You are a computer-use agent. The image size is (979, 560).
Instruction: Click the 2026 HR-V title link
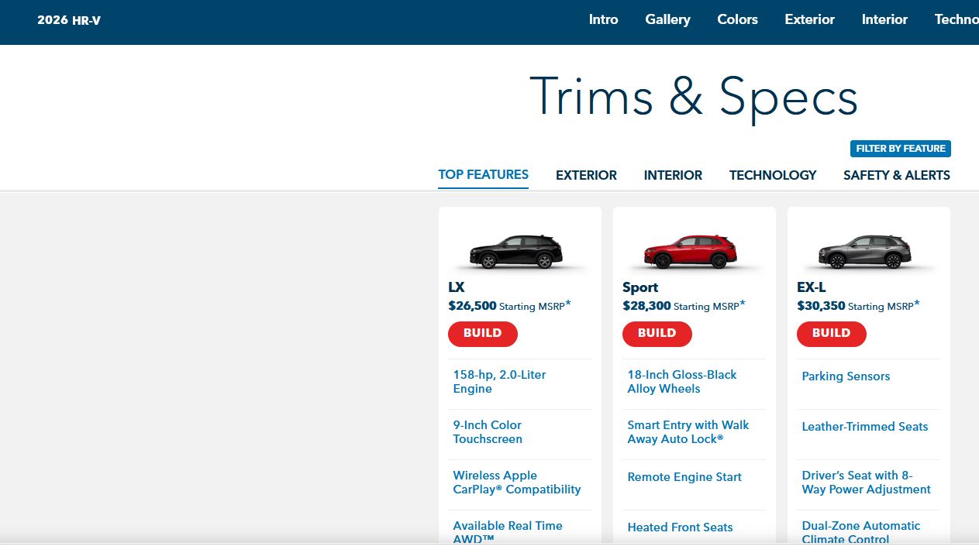(x=69, y=21)
